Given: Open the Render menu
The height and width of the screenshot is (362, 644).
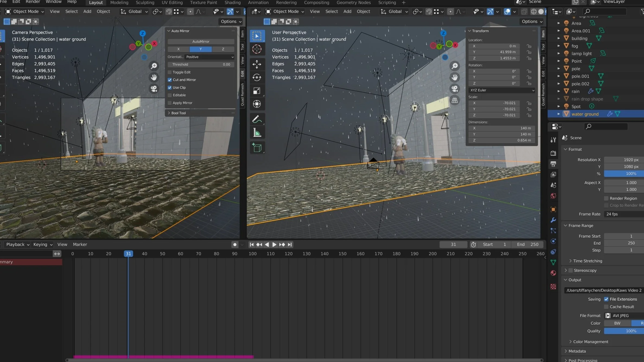Looking at the screenshot, I should pos(33,2).
